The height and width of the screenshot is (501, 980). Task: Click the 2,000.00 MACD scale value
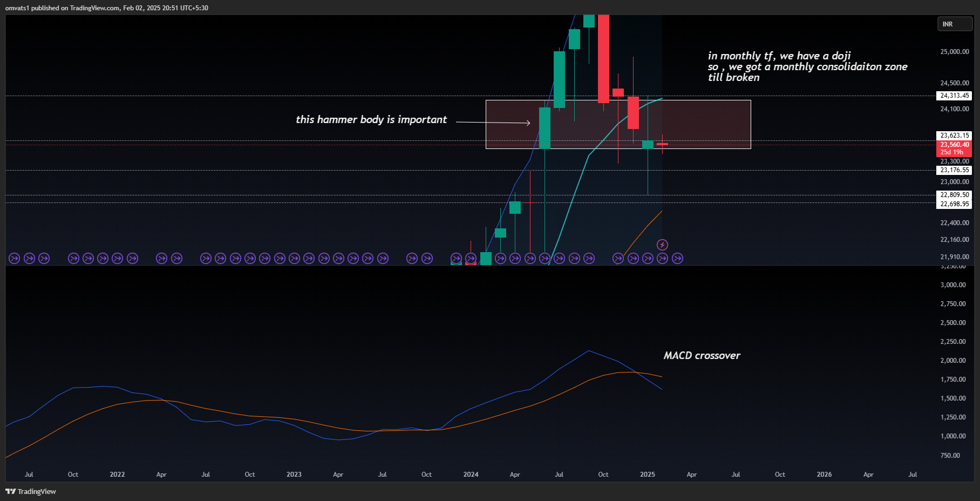click(953, 361)
